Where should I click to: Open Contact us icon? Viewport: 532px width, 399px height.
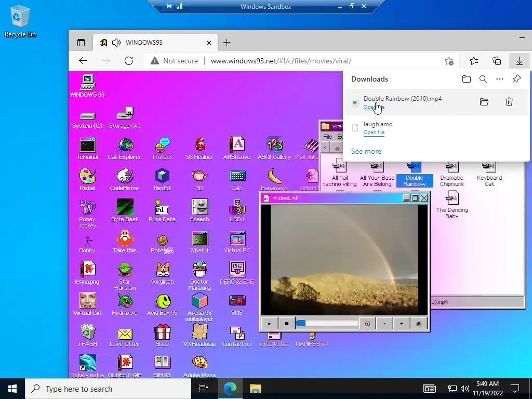click(x=237, y=336)
